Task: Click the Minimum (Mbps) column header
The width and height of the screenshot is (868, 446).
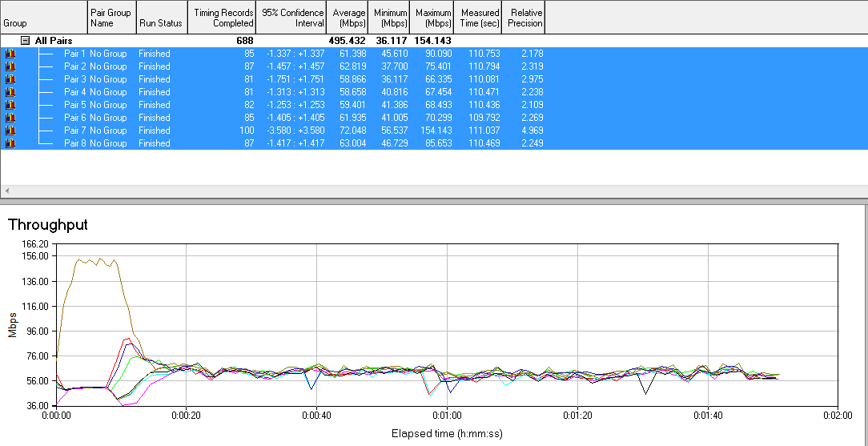Action: (x=388, y=17)
